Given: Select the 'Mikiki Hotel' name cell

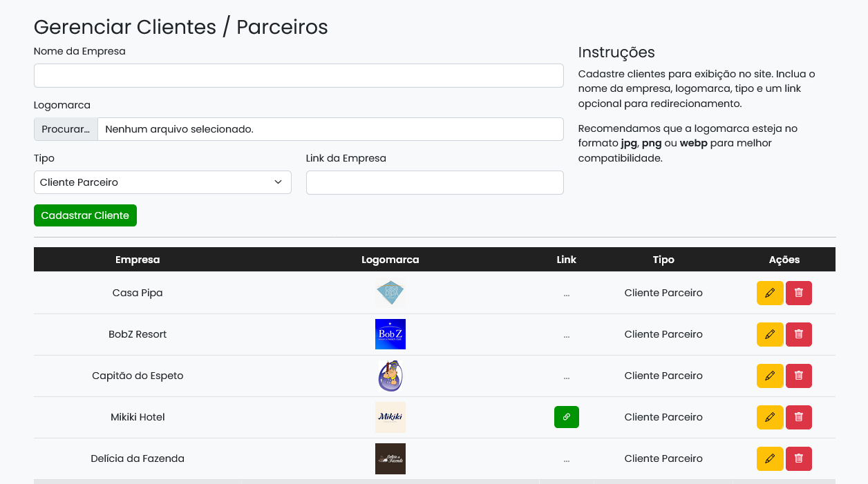Looking at the screenshot, I should pyautogui.click(x=138, y=417).
